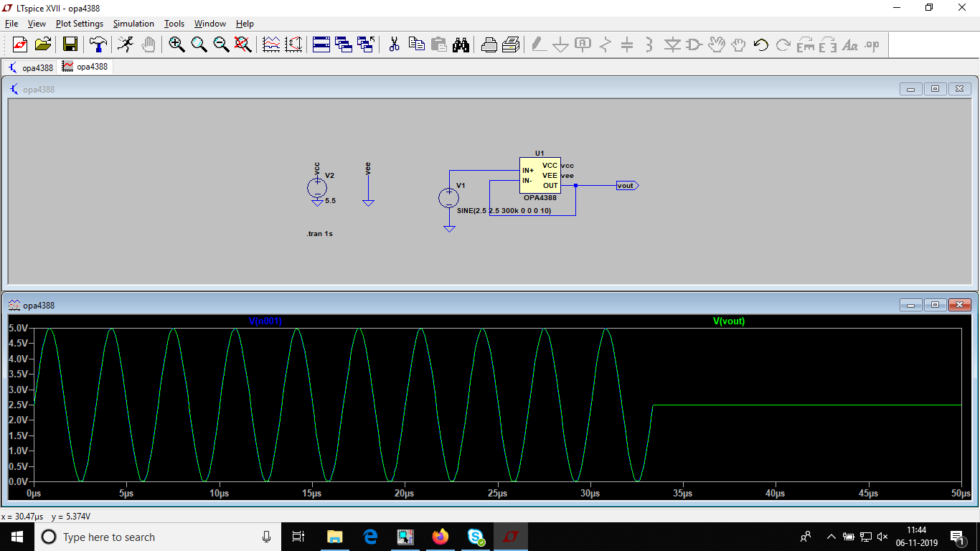Screen dimensions: 980x551
Task: Open Firefox from the taskbar
Action: pyautogui.click(x=440, y=537)
